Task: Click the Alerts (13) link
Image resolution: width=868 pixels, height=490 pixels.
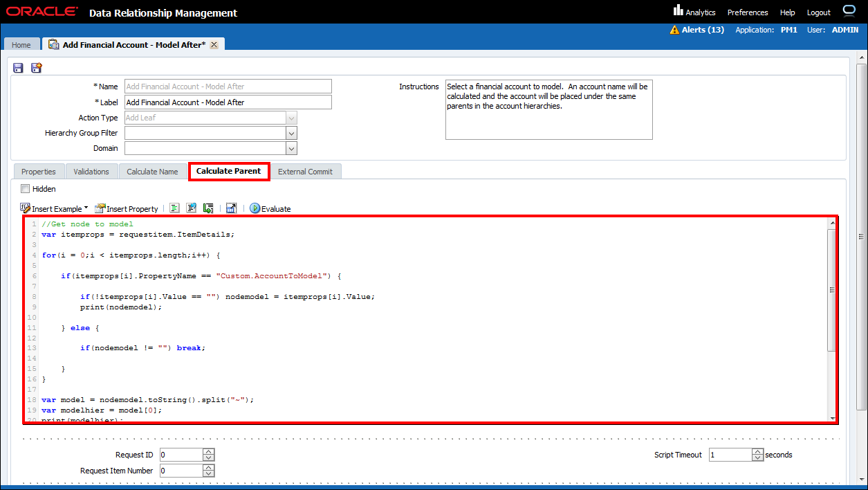Action: pos(703,30)
